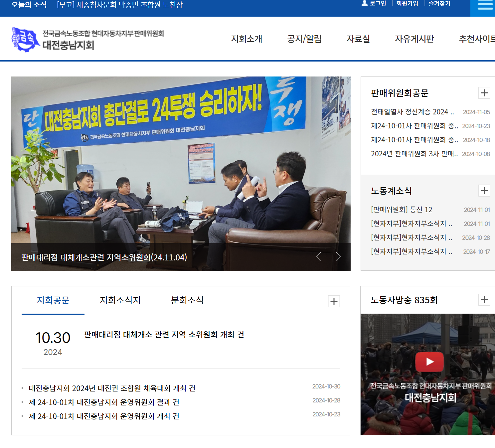Open 2024년 대전권 조합원 체육대회 개최 건

112,388
